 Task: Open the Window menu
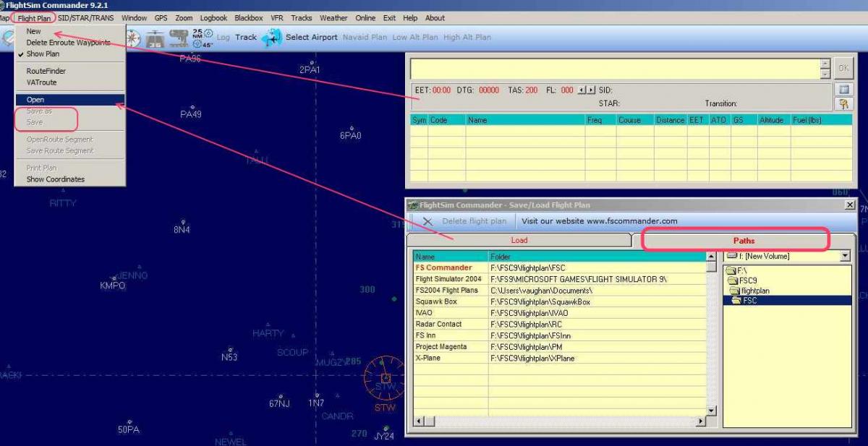134,18
